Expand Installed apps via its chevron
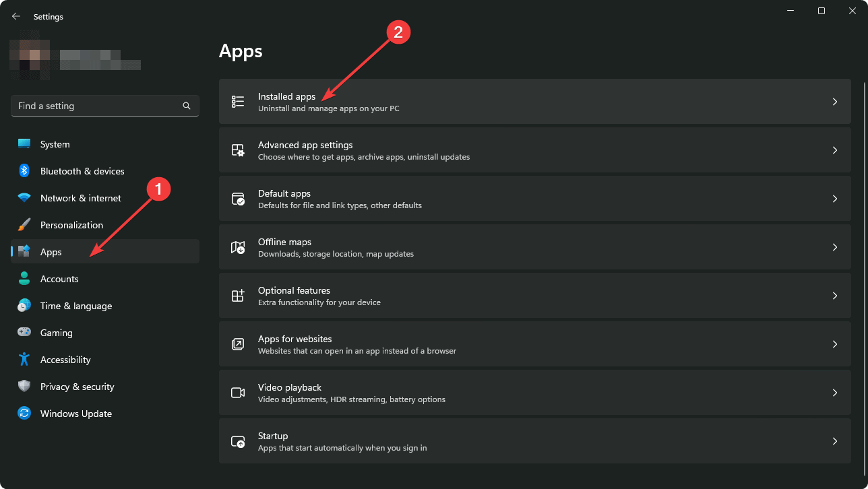868x489 pixels. (x=835, y=102)
